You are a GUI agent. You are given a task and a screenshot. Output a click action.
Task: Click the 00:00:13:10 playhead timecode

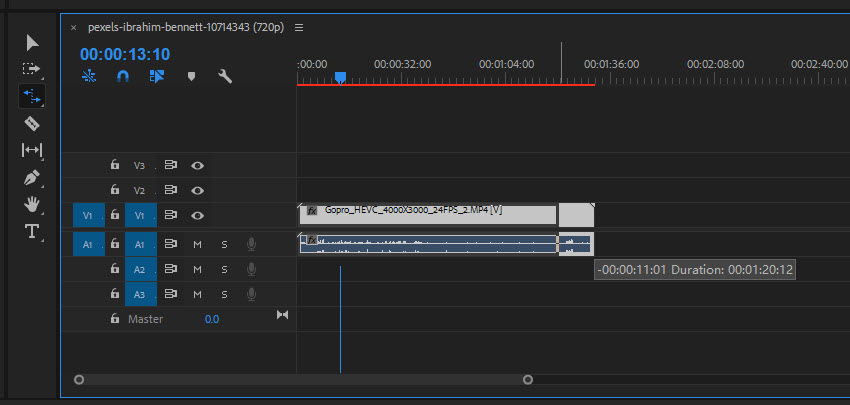coord(125,54)
